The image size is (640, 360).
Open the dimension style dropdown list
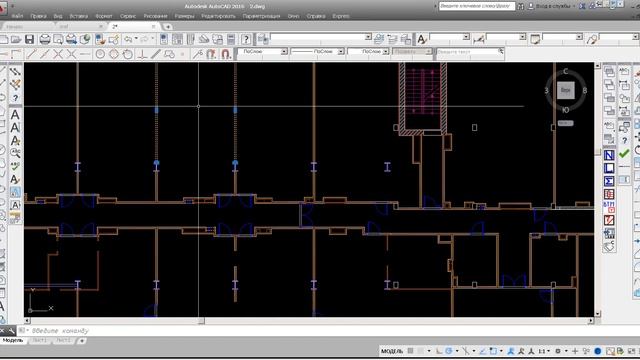(522, 37)
